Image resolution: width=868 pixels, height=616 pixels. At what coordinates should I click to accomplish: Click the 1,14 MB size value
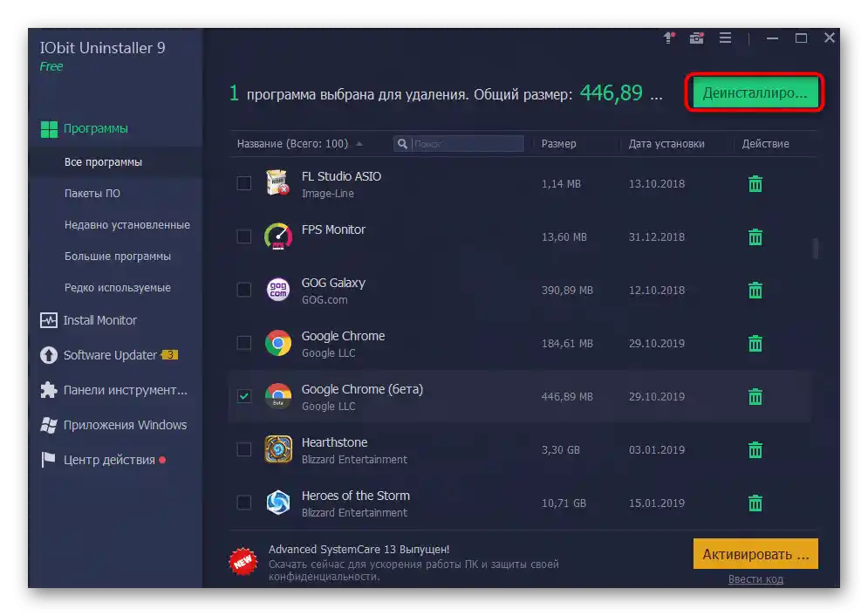click(561, 184)
